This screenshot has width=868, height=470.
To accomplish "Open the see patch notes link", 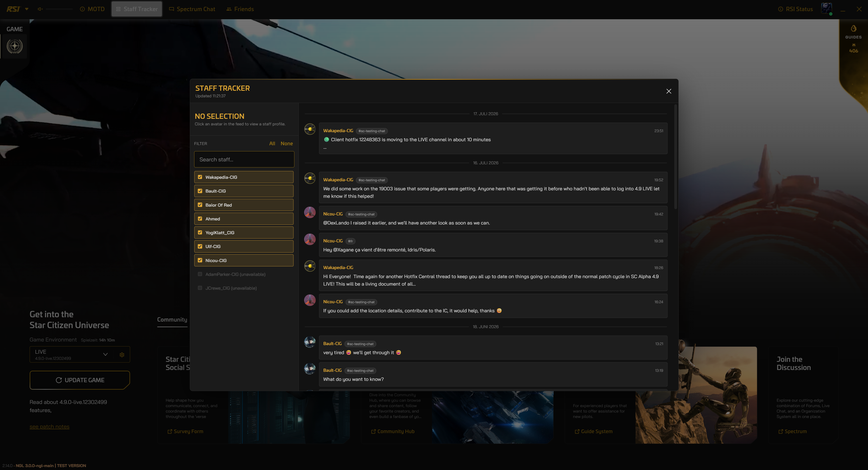I will click(x=49, y=427).
